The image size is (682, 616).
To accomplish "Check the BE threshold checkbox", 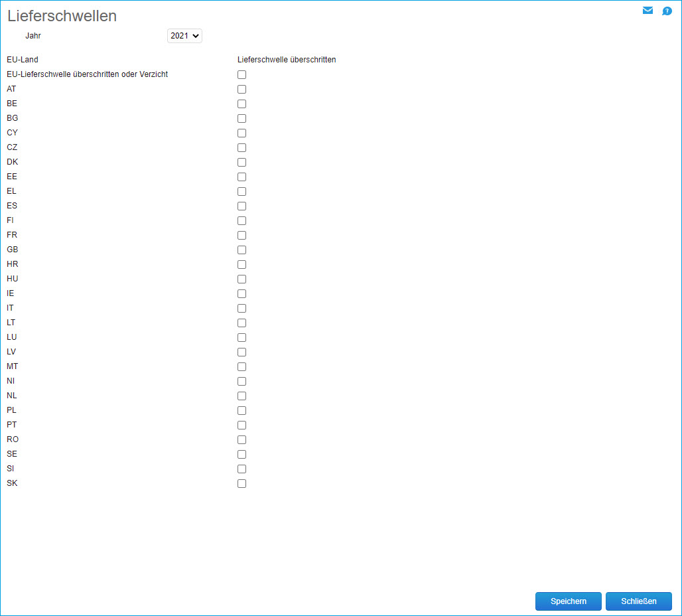I will [242, 104].
